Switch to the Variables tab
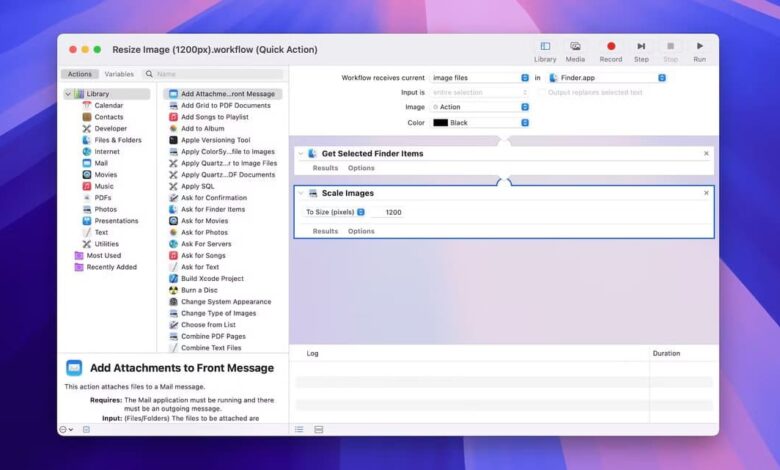The width and height of the screenshot is (780, 470). [x=119, y=74]
